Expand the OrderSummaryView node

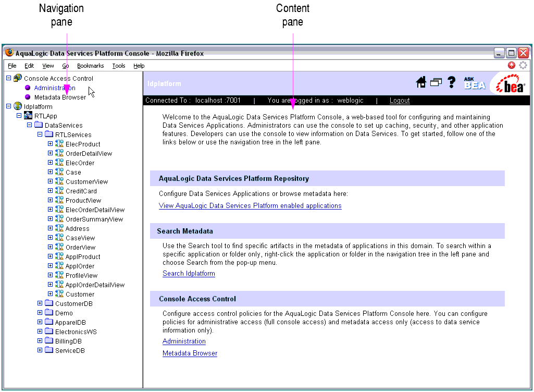[50, 219]
